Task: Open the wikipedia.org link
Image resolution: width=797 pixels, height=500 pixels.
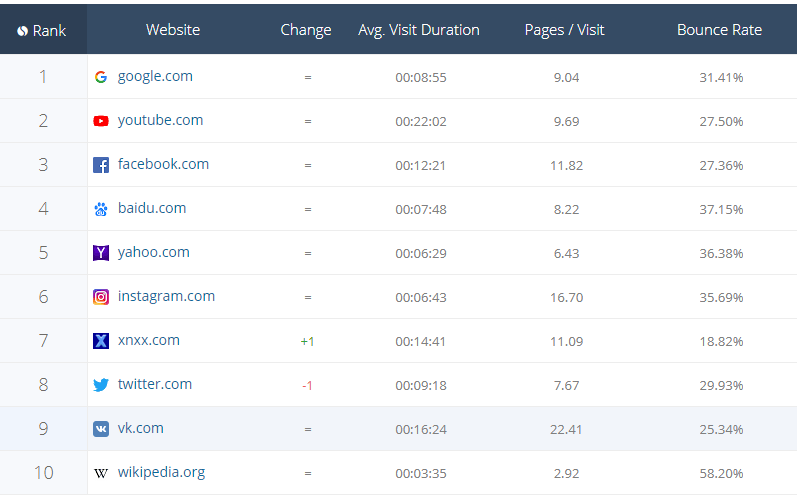Action: tap(161, 473)
